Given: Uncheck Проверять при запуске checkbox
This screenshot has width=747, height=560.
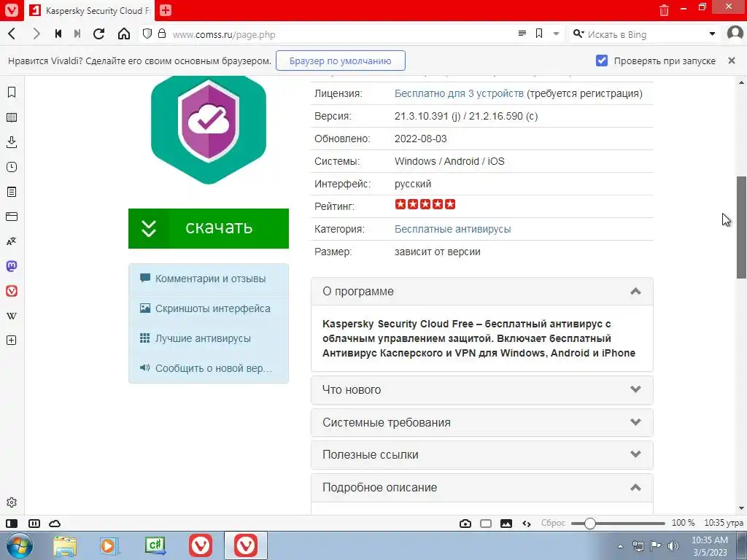Looking at the screenshot, I should [602, 61].
